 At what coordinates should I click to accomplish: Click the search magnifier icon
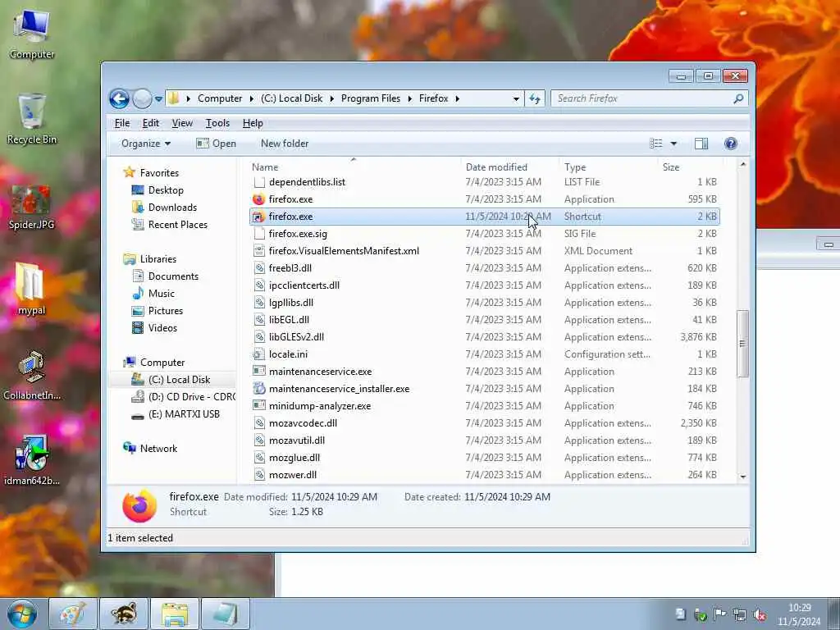738,98
